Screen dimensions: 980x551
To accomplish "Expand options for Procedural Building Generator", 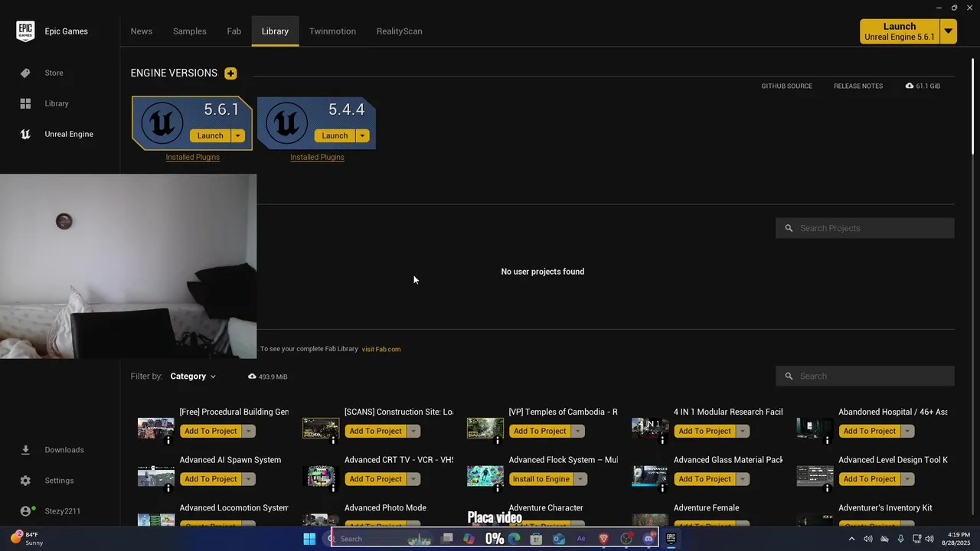I will point(248,431).
